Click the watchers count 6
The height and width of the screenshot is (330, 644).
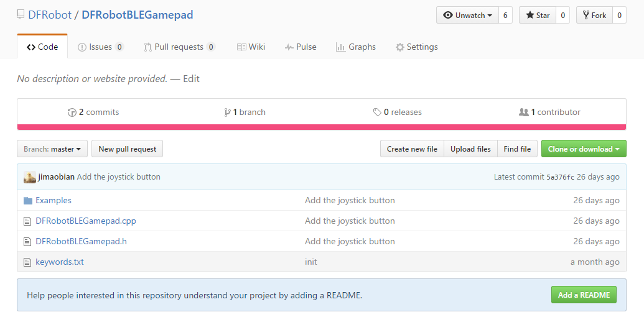tap(505, 15)
